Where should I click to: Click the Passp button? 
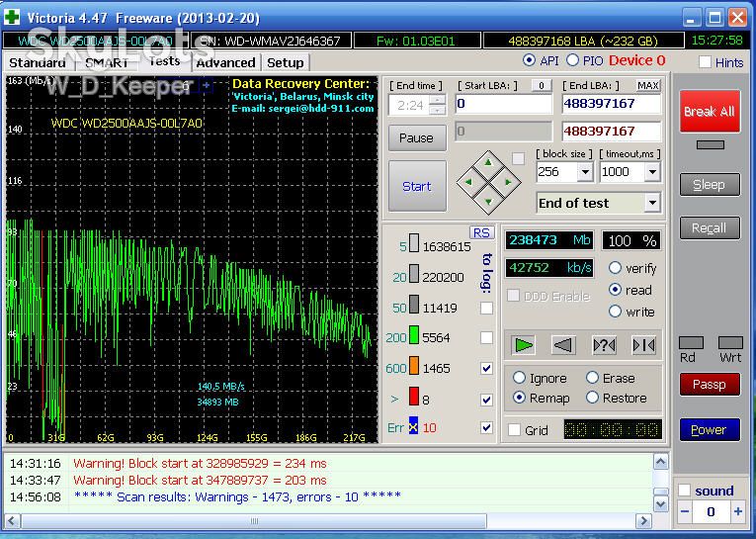tap(710, 384)
